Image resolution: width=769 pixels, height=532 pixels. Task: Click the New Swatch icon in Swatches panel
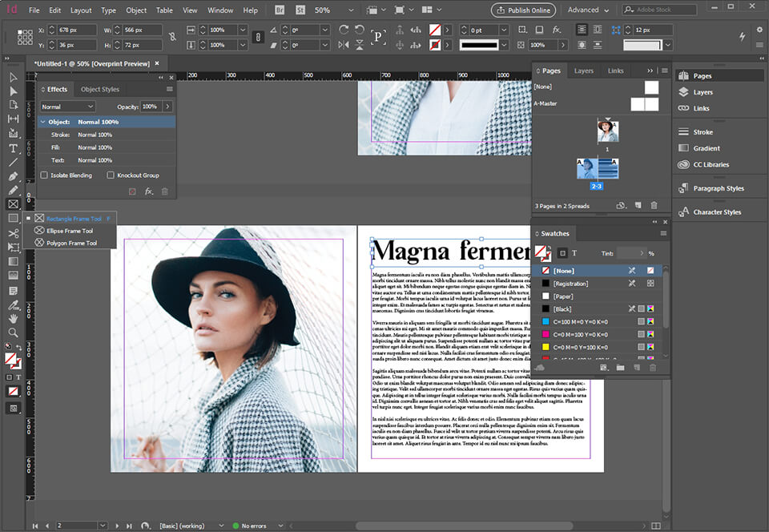637,367
